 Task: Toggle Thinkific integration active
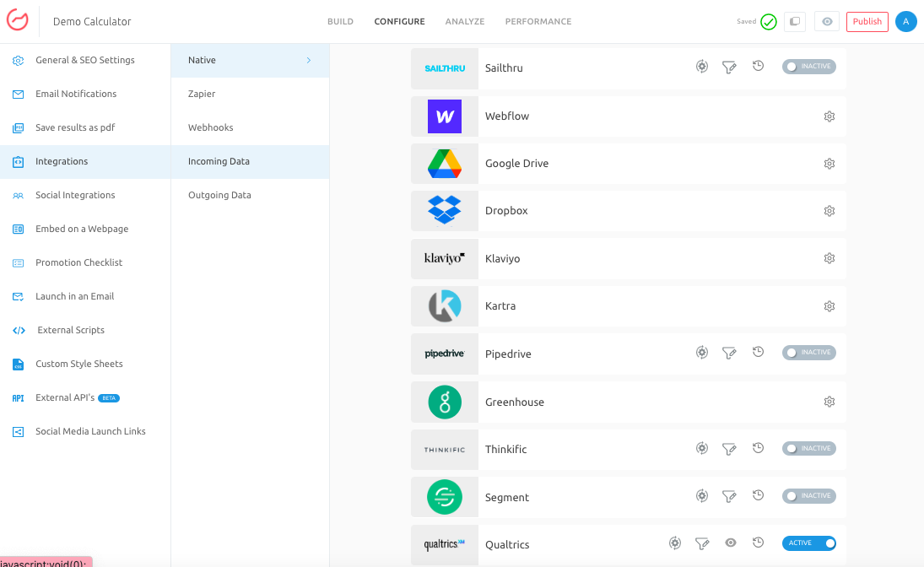click(x=809, y=449)
